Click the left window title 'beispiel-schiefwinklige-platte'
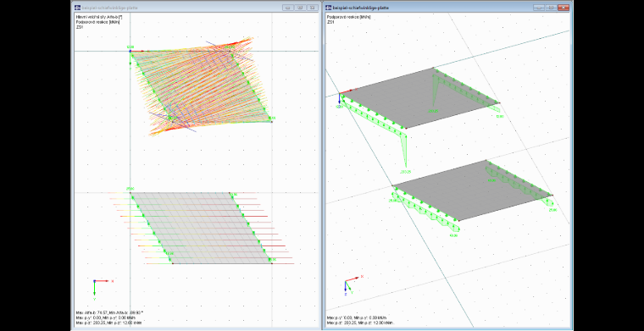This screenshot has height=331, width=644. tap(109, 8)
